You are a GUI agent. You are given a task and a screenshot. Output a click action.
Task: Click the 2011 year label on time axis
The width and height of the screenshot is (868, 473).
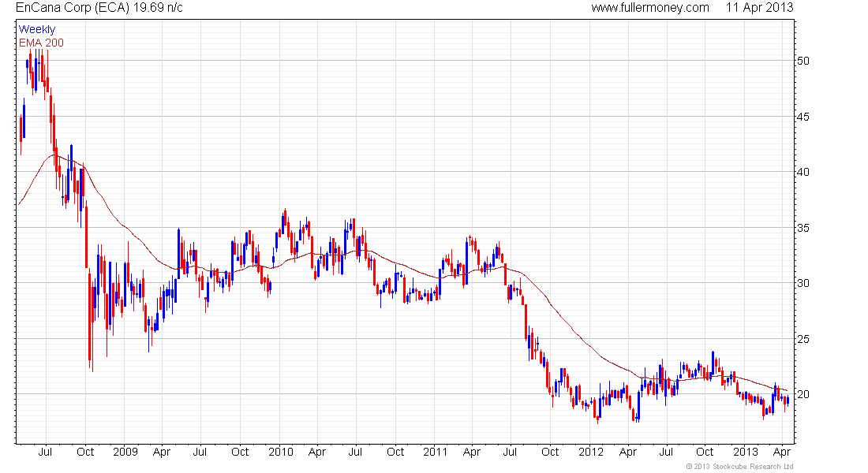[435, 452]
